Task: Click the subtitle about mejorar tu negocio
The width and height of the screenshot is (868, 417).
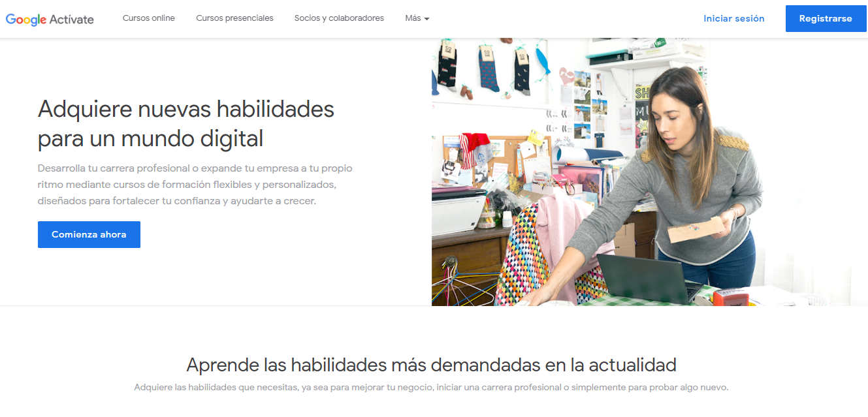Action: coord(434,386)
